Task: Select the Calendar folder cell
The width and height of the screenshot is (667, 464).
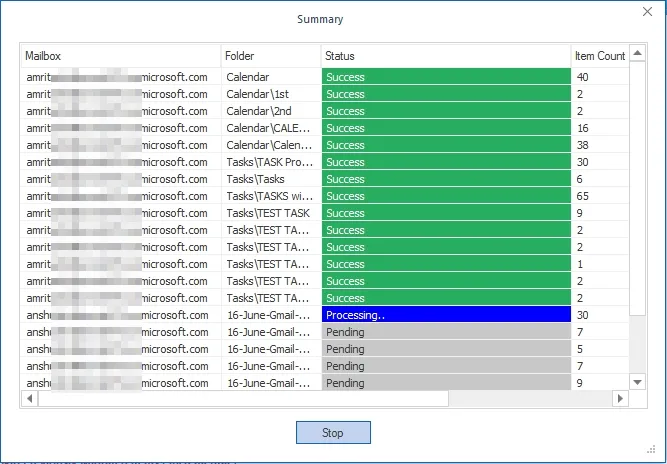Action: coord(271,77)
